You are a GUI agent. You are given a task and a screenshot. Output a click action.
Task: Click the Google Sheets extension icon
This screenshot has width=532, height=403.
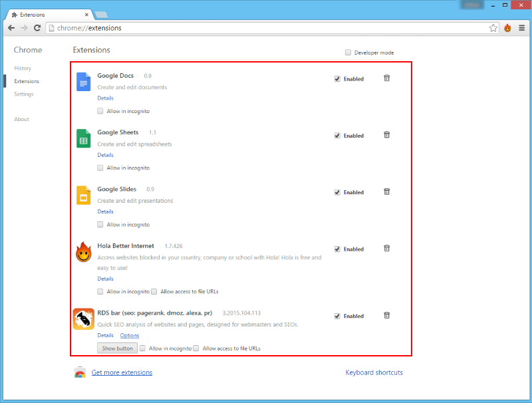83,138
